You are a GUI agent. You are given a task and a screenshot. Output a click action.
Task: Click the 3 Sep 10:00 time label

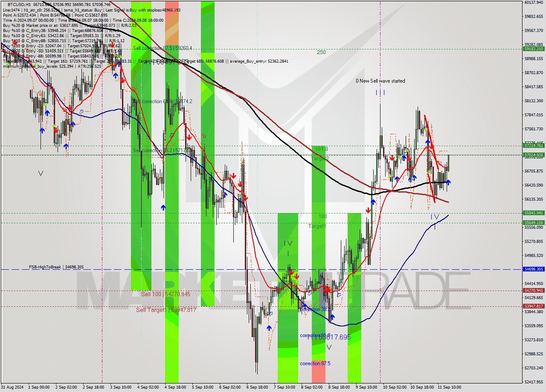pyautogui.click(x=122, y=387)
